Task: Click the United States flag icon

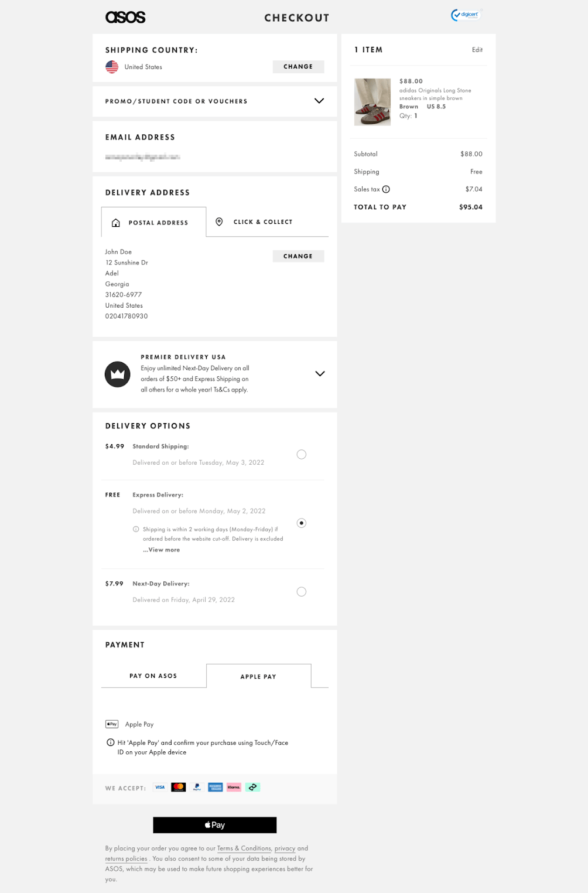Action: (x=112, y=67)
